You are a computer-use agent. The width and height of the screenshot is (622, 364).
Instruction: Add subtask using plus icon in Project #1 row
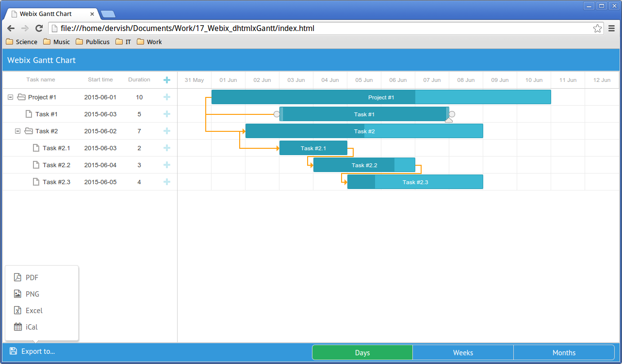click(167, 97)
